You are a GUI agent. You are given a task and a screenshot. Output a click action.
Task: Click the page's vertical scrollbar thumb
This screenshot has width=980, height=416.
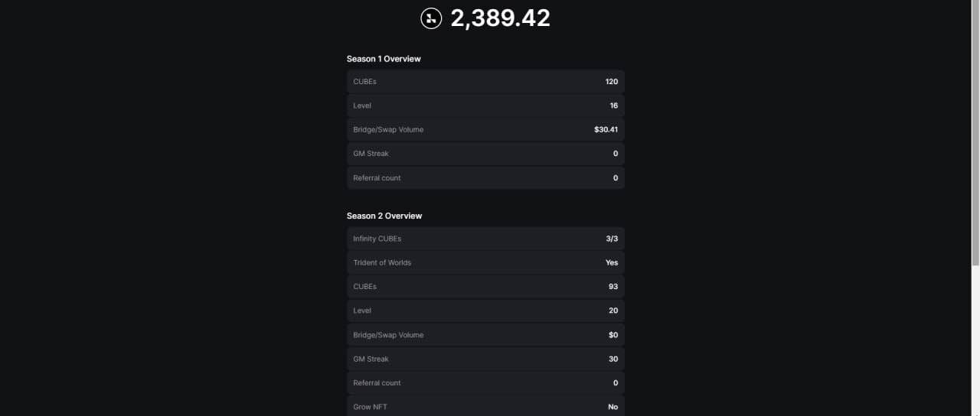point(975,132)
